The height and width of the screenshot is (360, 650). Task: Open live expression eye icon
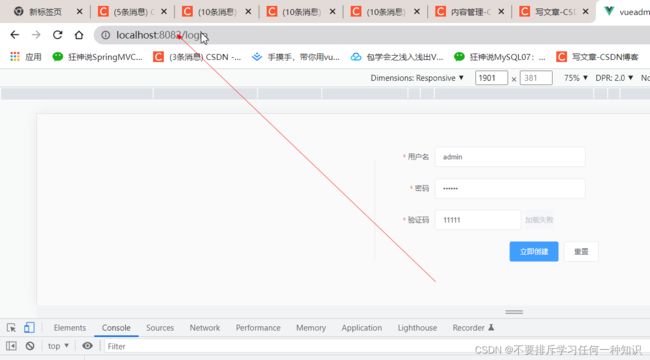point(87,346)
